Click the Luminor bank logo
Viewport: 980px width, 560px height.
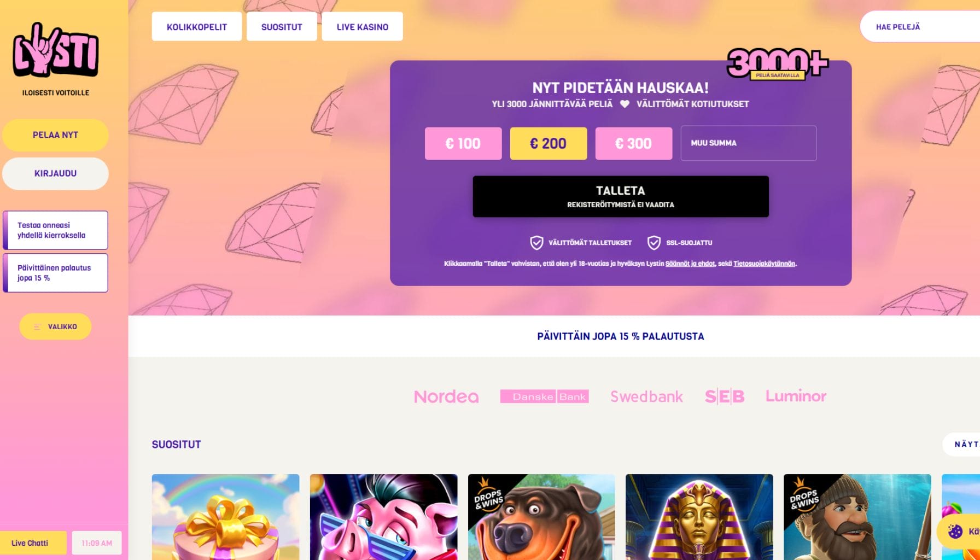click(796, 396)
